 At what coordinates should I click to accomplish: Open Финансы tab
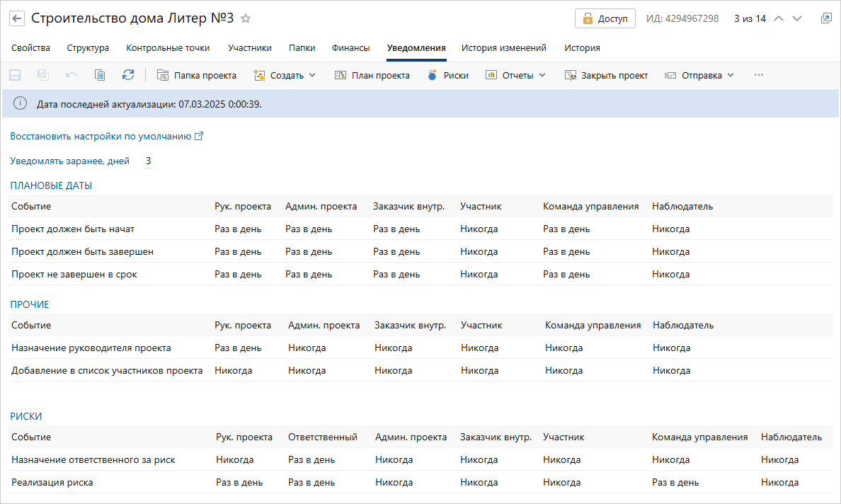351,47
